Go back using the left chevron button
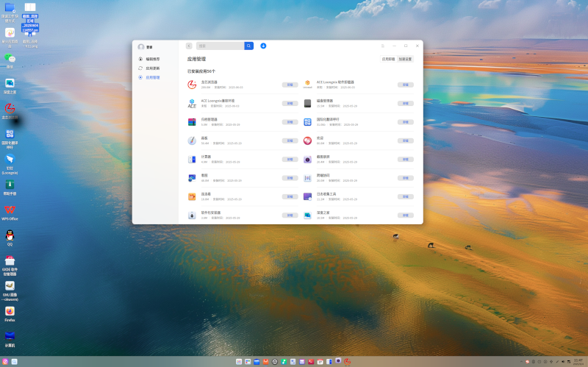Image resolution: width=588 pixels, height=367 pixels. 189,46
